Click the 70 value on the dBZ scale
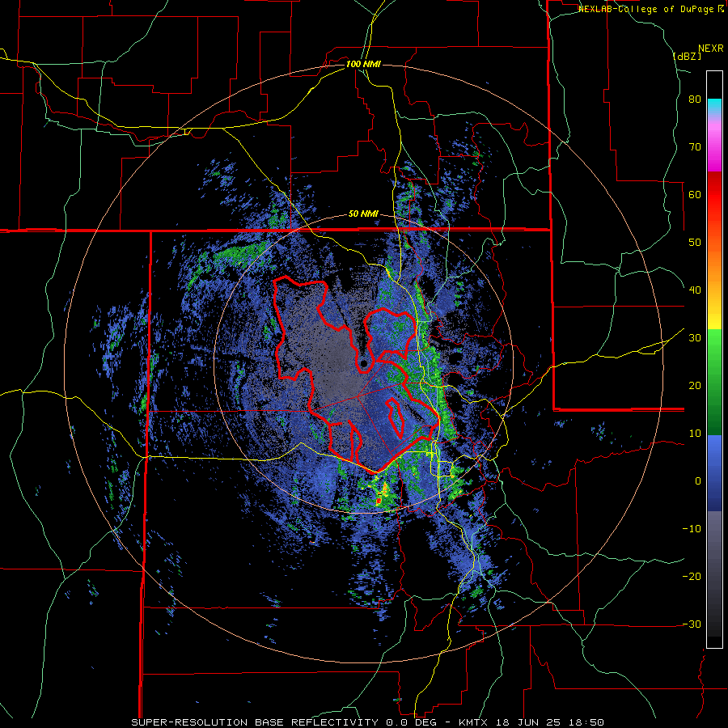The width and height of the screenshot is (728, 728). tap(695, 147)
